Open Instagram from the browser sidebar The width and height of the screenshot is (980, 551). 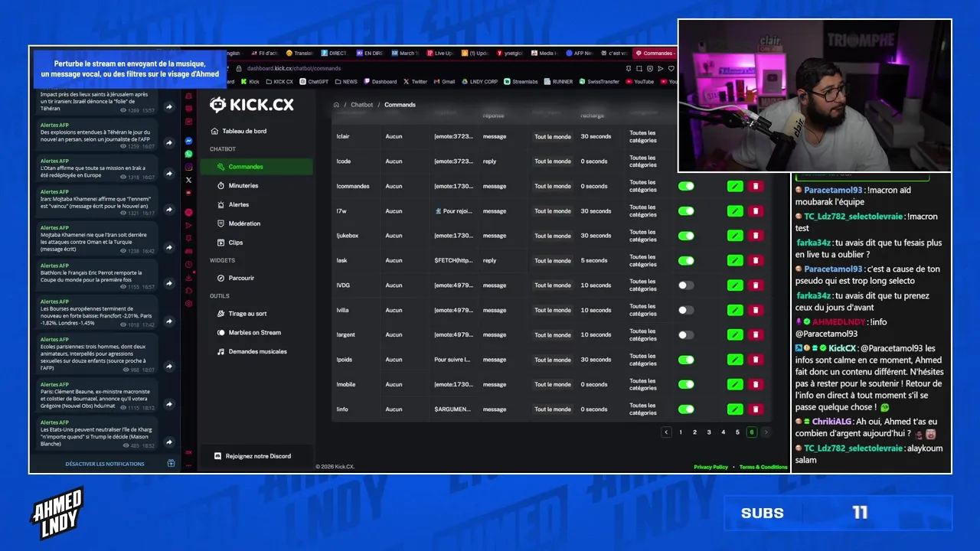188,167
